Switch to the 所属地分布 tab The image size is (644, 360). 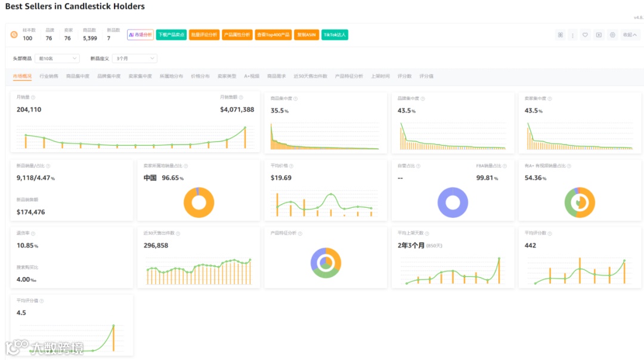(171, 76)
